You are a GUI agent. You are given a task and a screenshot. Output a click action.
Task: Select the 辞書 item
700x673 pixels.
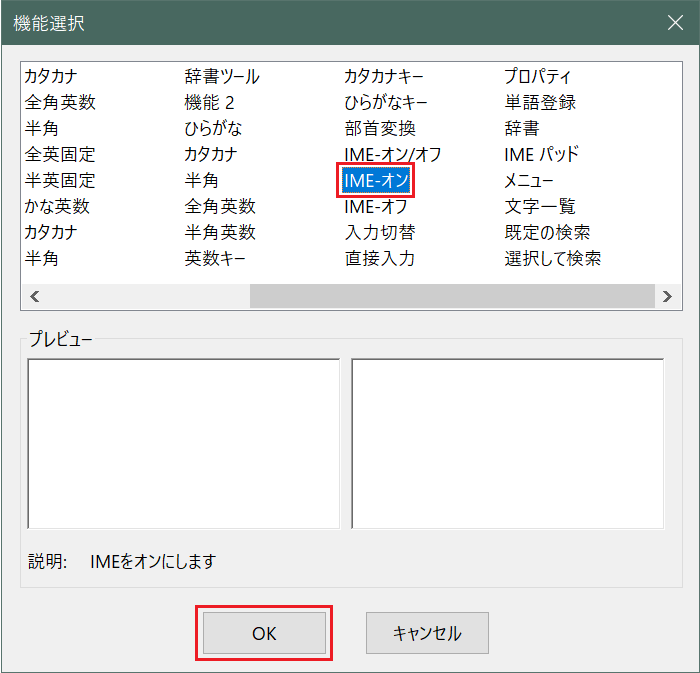pos(522,129)
